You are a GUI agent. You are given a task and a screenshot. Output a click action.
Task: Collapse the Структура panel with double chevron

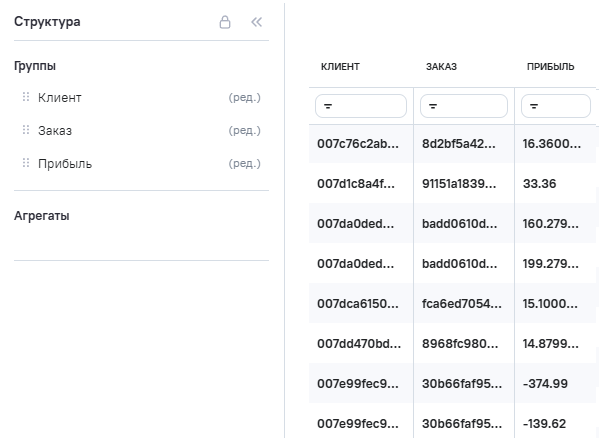tap(256, 22)
